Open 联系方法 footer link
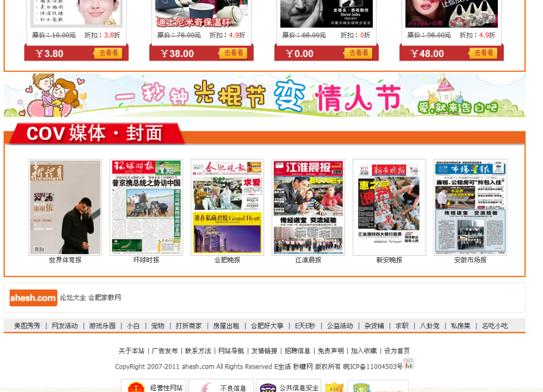Screen dimensions: 543x392 point(198,351)
